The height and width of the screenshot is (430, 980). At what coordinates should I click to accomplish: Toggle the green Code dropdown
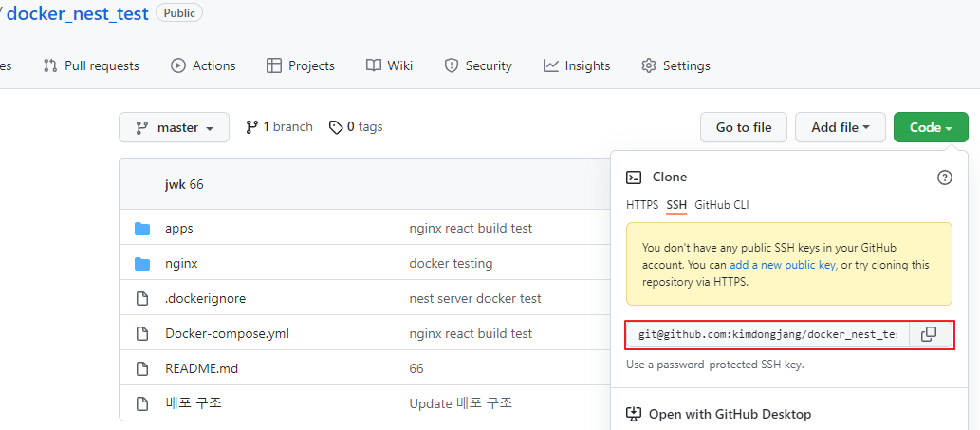(x=931, y=127)
